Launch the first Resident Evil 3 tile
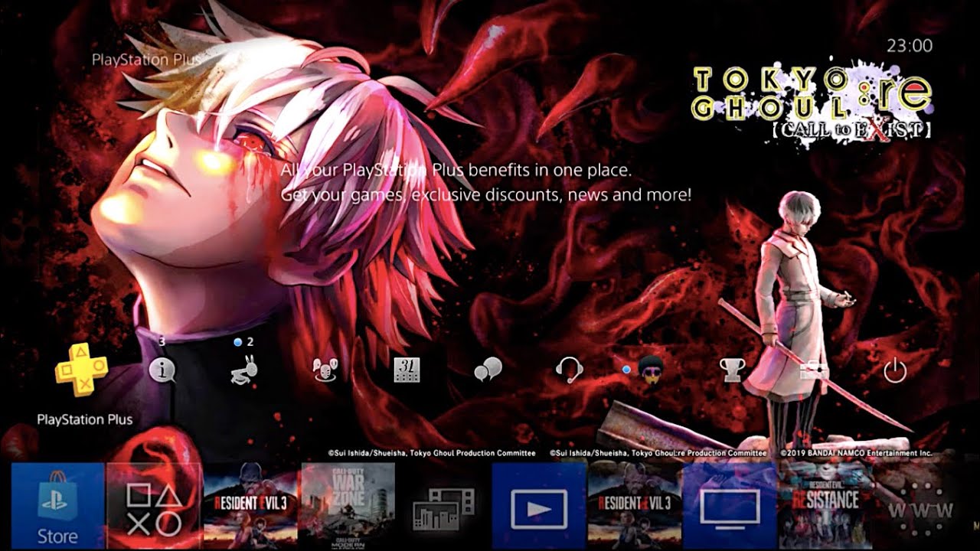Image resolution: width=980 pixels, height=551 pixels. pos(250,507)
